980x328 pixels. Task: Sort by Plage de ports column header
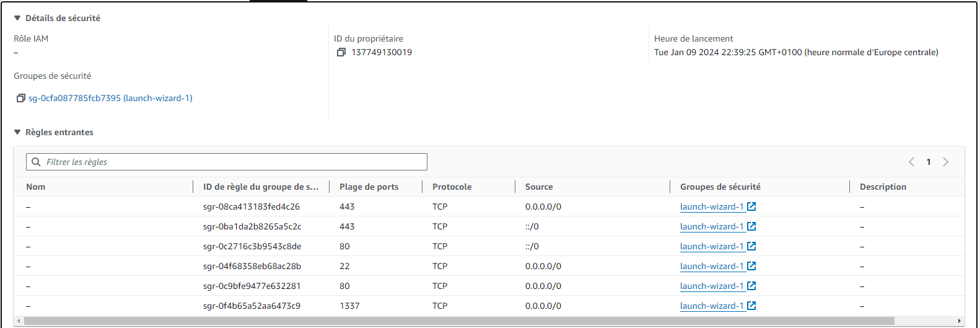point(369,187)
